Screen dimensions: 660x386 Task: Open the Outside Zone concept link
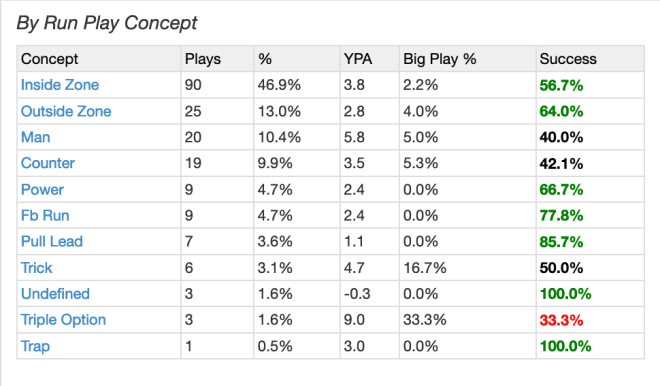click(66, 111)
